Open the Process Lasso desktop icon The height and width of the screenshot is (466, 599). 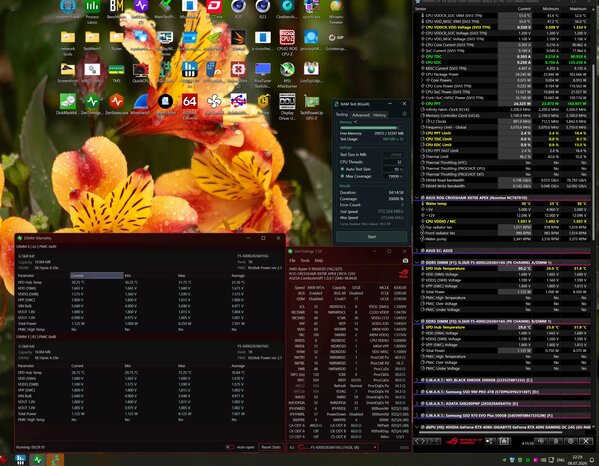[92, 11]
